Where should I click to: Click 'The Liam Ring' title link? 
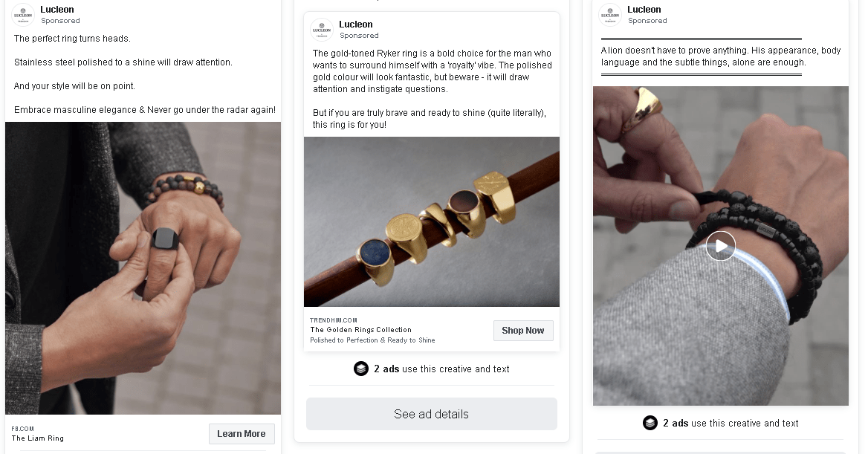36,438
